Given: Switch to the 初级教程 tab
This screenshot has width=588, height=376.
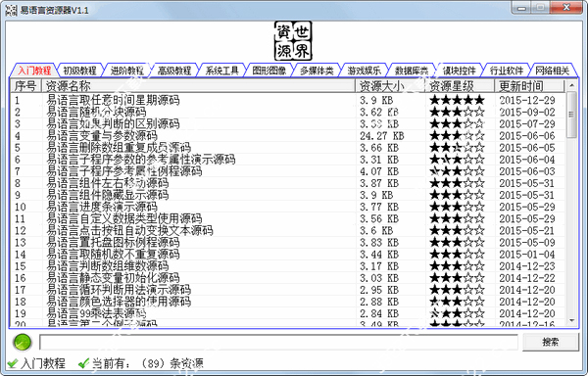Looking at the screenshot, I should (x=79, y=70).
